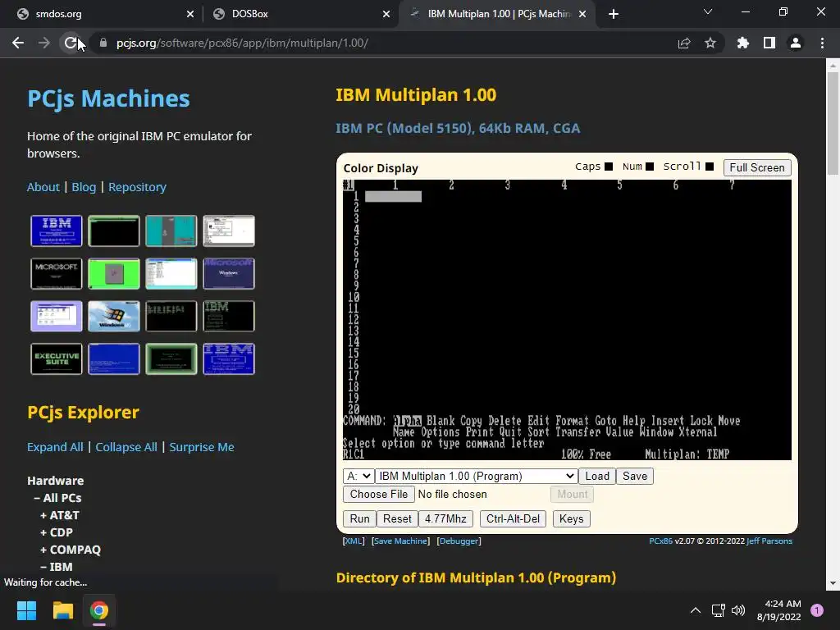The height and width of the screenshot is (630, 840).
Task: Open the Chrome three-dot menu
Action: (822, 43)
